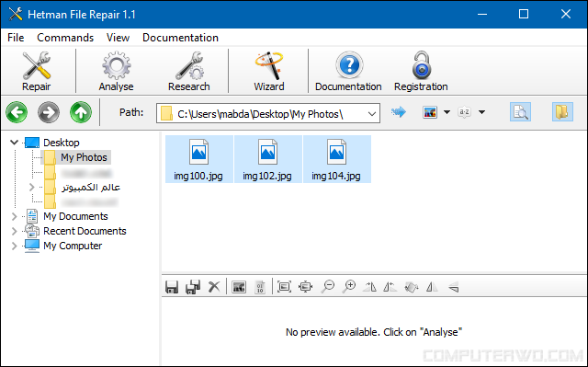Open the Registration padlock icon

click(x=421, y=72)
